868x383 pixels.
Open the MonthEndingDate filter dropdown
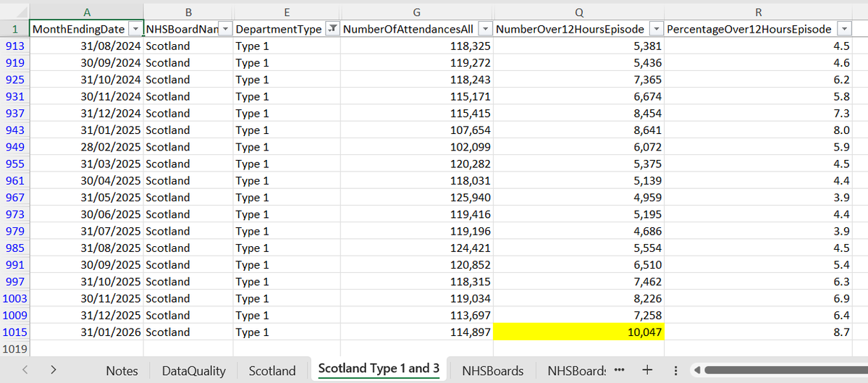pyautogui.click(x=135, y=30)
